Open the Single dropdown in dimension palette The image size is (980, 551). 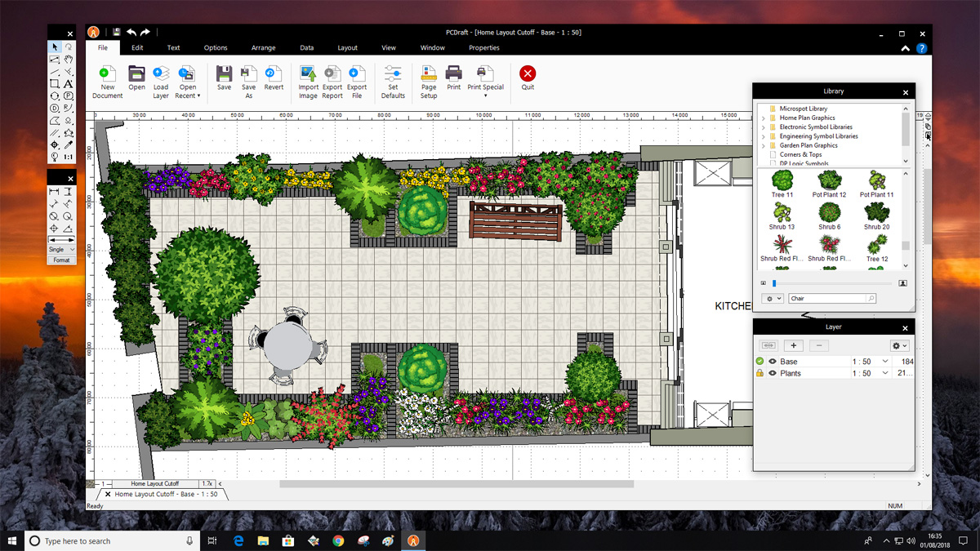pyautogui.click(x=61, y=249)
